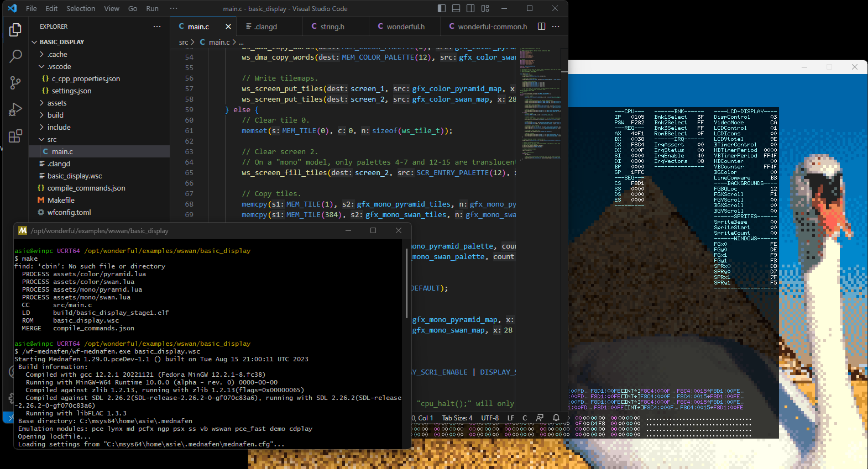
Task: Toggle the bottom Panel visibility
Action: pyautogui.click(x=456, y=8)
